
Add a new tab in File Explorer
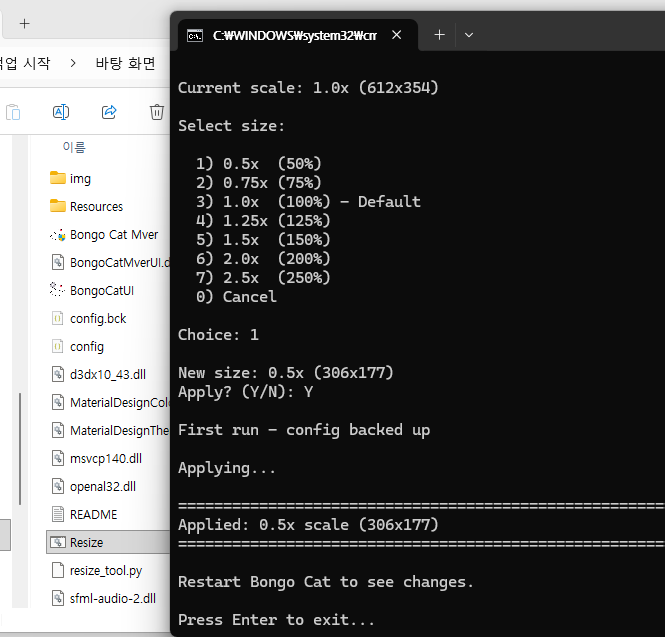(x=24, y=23)
